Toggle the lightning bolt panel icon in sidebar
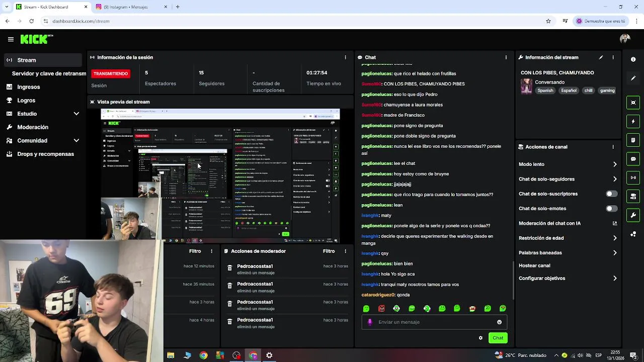 click(633, 121)
